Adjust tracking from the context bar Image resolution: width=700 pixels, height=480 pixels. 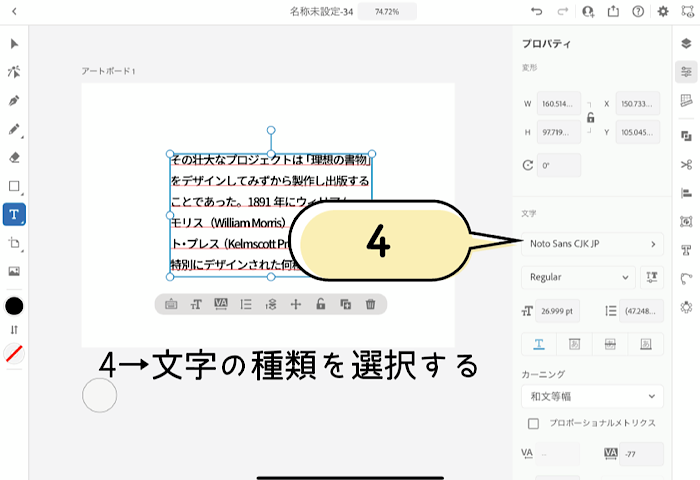pyautogui.click(x=221, y=304)
